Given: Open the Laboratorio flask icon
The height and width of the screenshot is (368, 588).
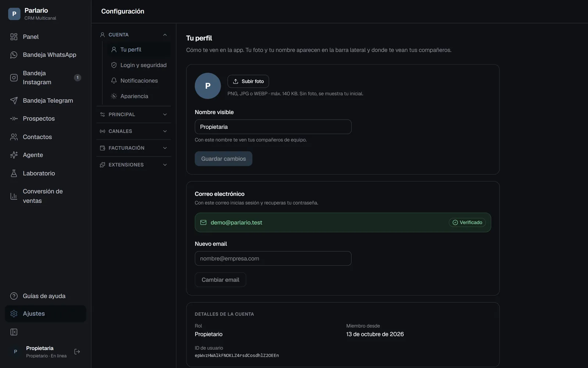Looking at the screenshot, I should pos(14,173).
